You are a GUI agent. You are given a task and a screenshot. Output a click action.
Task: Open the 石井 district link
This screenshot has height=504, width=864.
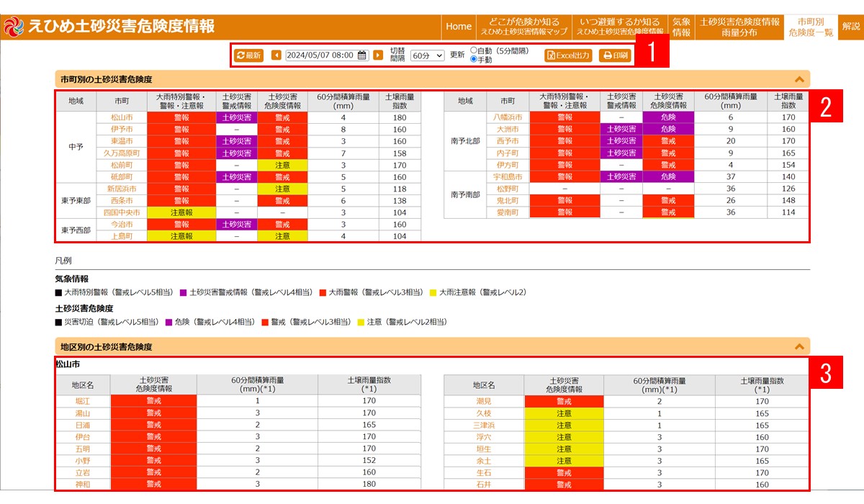484,485
